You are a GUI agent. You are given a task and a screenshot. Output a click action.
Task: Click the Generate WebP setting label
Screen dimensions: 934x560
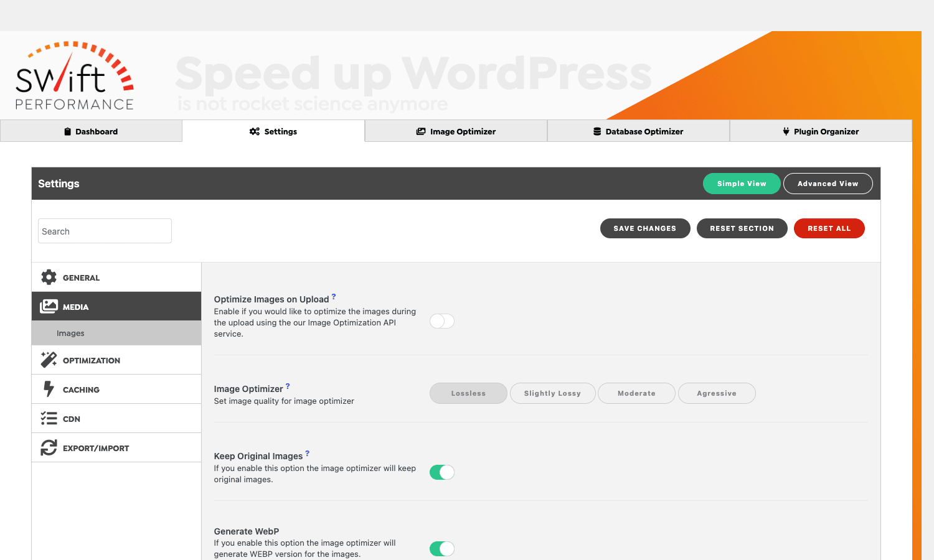click(247, 531)
